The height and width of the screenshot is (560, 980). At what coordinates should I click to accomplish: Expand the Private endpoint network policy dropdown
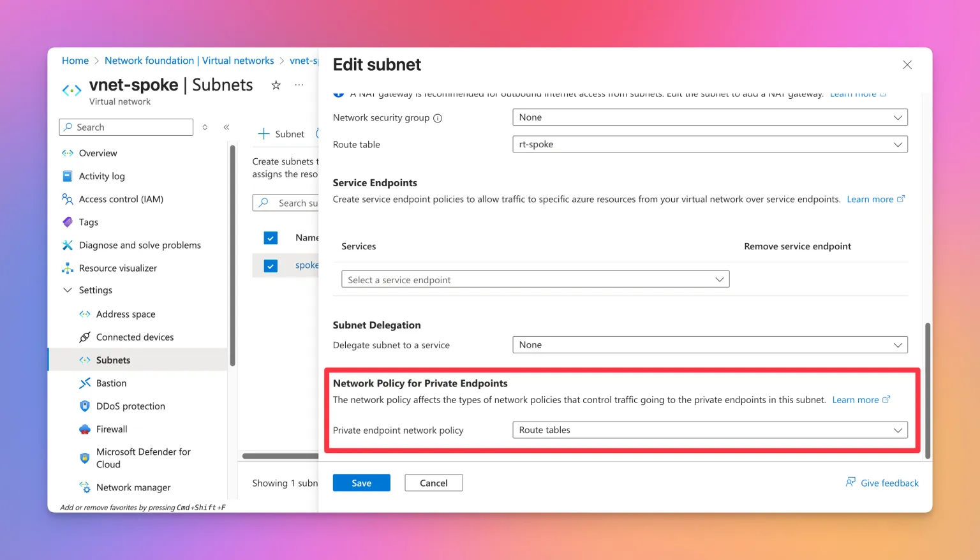point(709,431)
